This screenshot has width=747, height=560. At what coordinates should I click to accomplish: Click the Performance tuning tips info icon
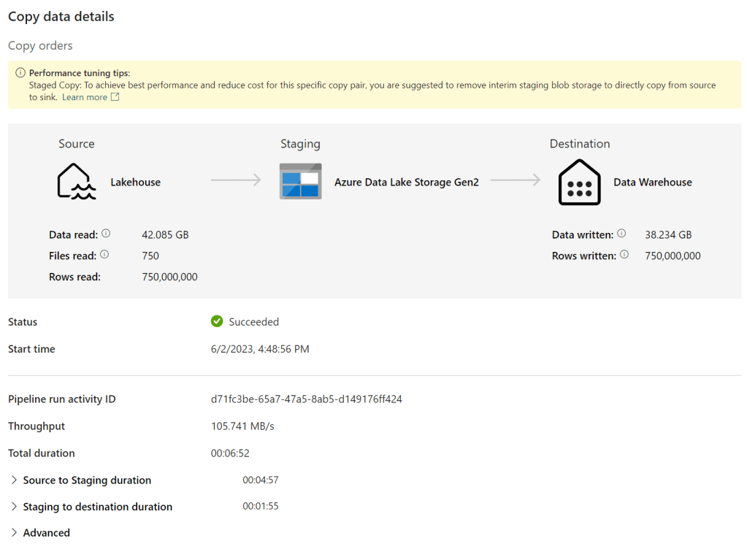tap(20, 73)
